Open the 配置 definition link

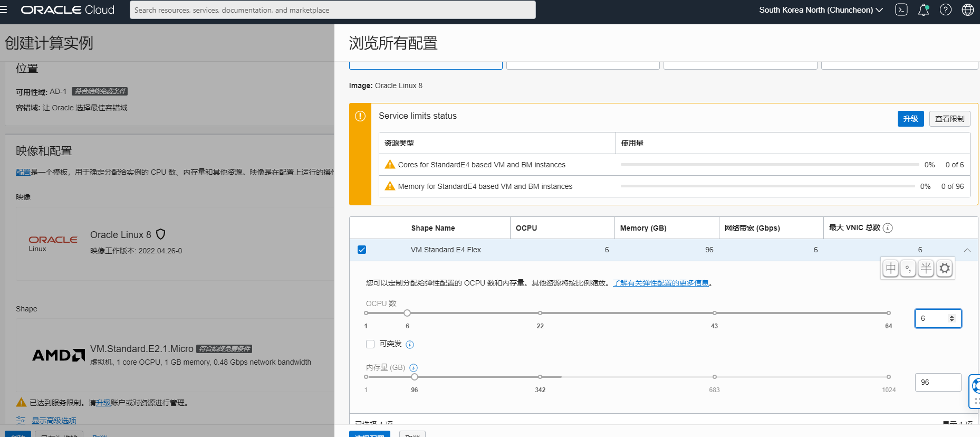pos(23,172)
